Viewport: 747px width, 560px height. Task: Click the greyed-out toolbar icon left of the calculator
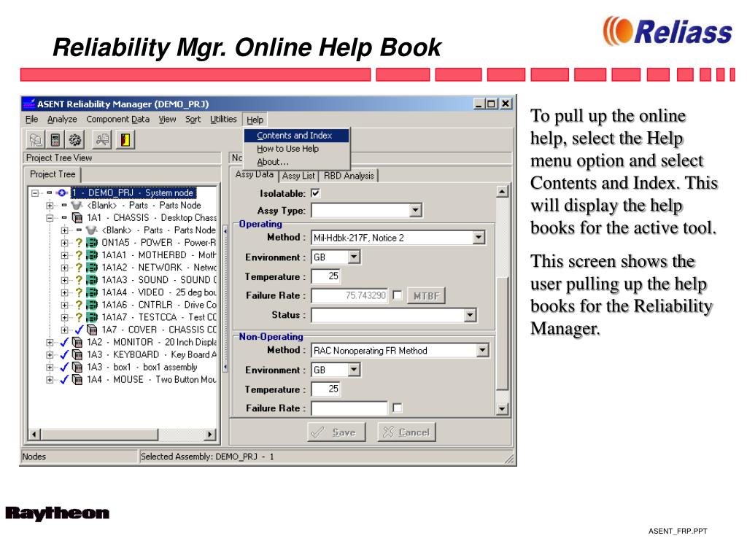point(36,139)
